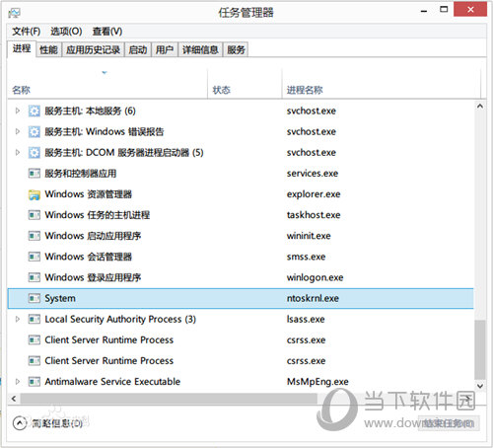
Task: Click the 结束任务 button
Action: pos(449,423)
